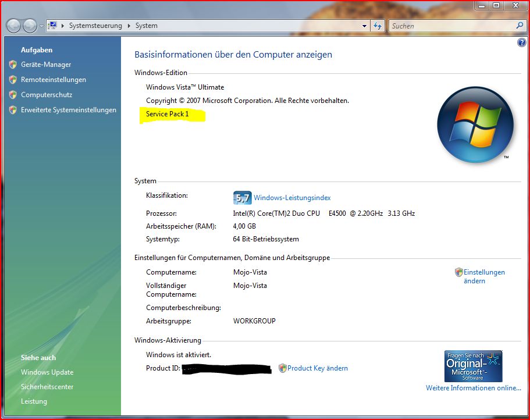530x420 pixels.
Task: Expand breadcrumb arrow between Systemsteuerung and System
Action: pos(129,26)
